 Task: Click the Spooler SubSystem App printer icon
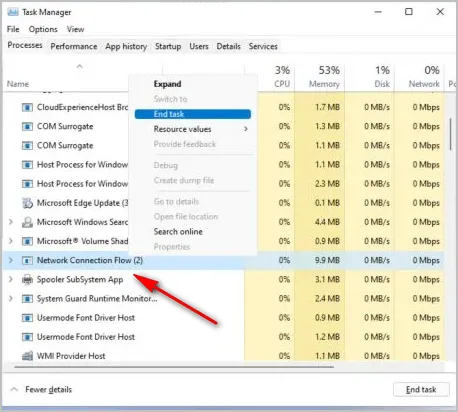[x=27, y=280]
